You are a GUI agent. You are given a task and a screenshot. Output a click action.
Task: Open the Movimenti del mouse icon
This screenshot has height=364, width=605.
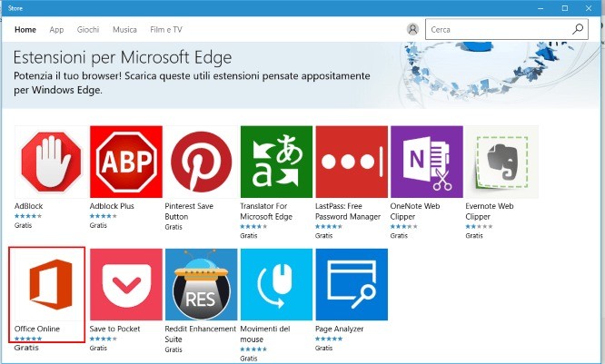[276, 284]
